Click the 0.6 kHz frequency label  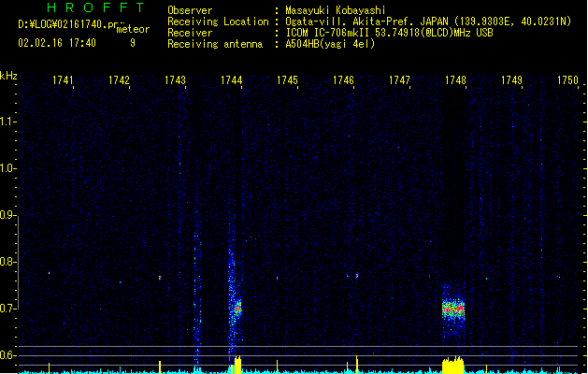point(7,355)
